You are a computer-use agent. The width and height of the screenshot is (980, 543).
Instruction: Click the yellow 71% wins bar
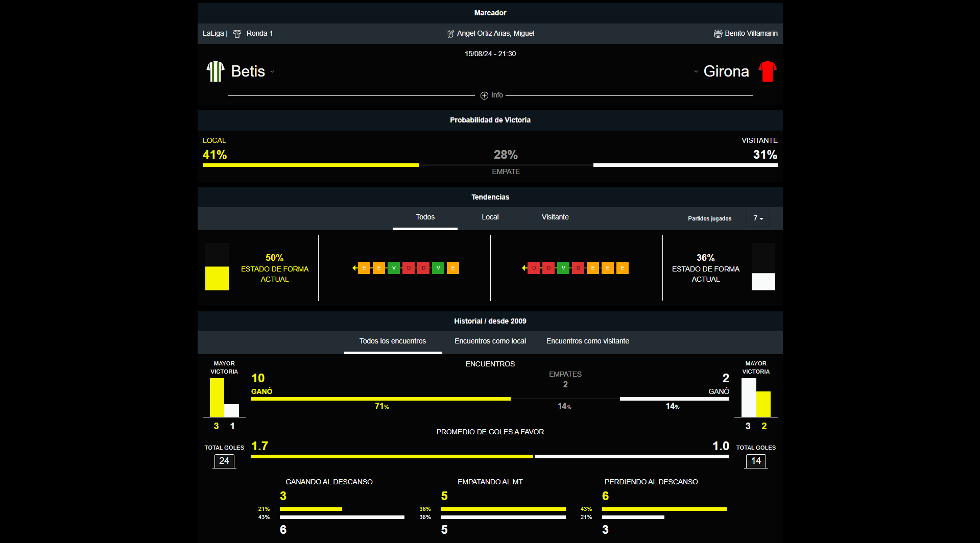click(381, 399)
